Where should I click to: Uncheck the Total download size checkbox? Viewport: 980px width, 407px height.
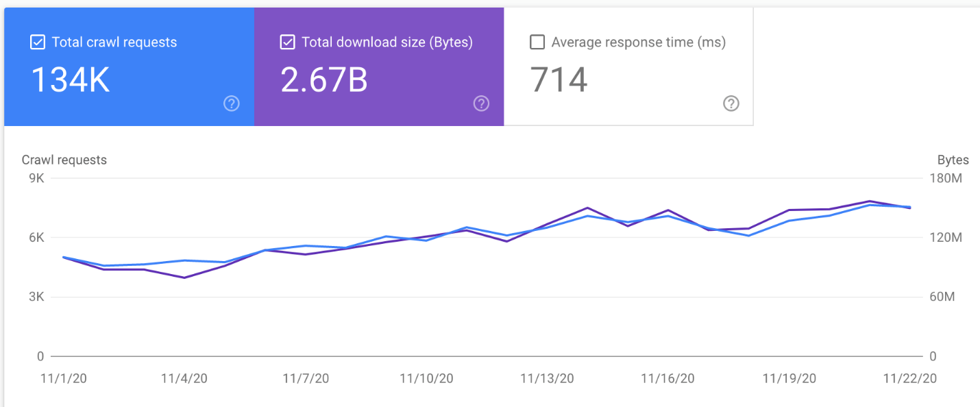tap(288, 42)
